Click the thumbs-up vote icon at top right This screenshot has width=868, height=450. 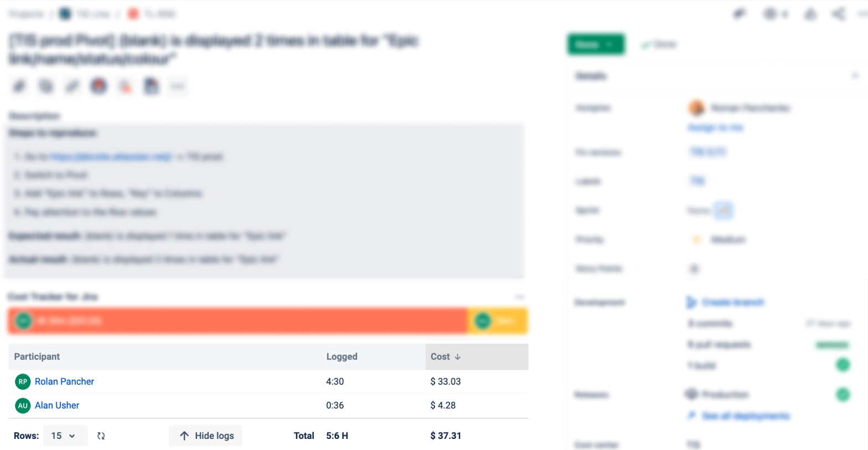[x=810, y=14]
